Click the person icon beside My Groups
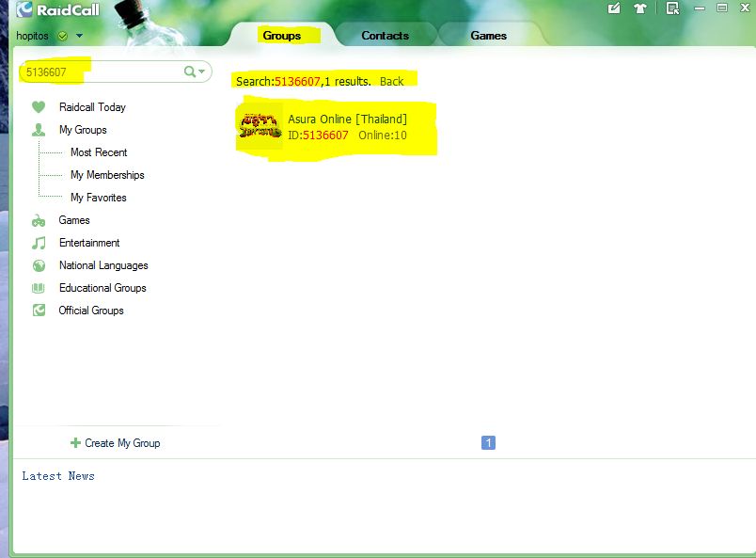Image resolution: width=756 pixels, height=558 pixels. tap(39, 129)
